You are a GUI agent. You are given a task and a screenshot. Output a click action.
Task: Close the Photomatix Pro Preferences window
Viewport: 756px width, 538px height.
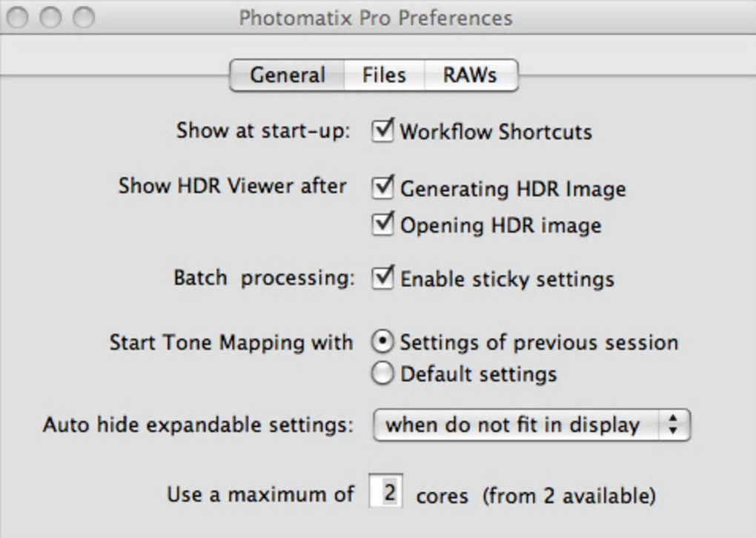click(x=17, y=17)
